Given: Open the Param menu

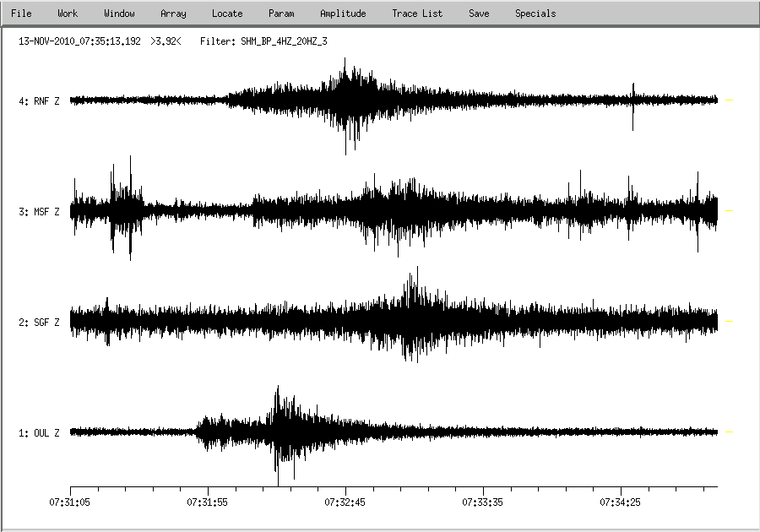Looking at the screenshot, I should [x=281, y=14].
